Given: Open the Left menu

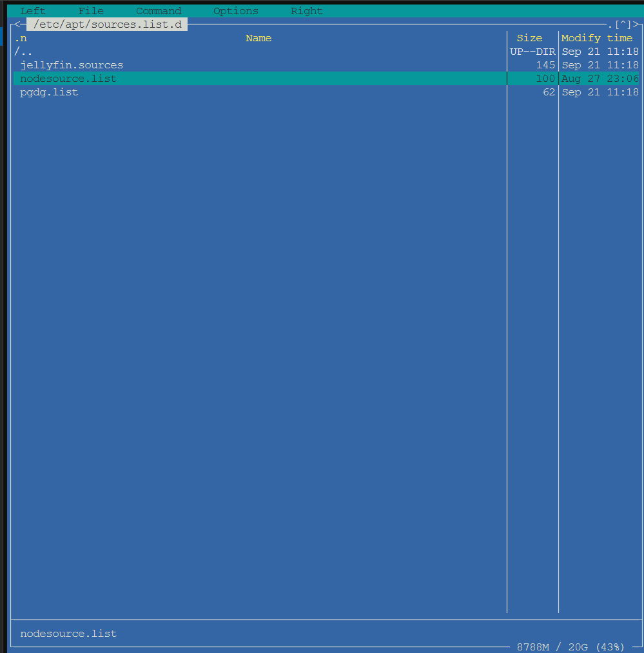Looking at the screenshot, I should tap(33, 11).
